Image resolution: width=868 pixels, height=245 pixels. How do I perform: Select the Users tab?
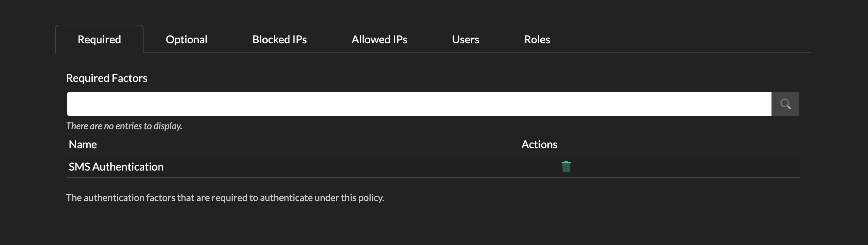click(x=465, y=40)
